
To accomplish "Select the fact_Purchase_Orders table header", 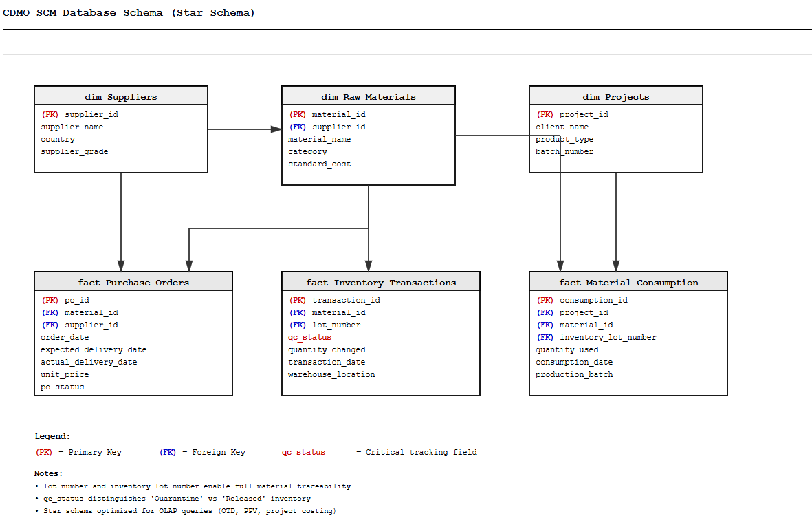I will pos(133,282).
